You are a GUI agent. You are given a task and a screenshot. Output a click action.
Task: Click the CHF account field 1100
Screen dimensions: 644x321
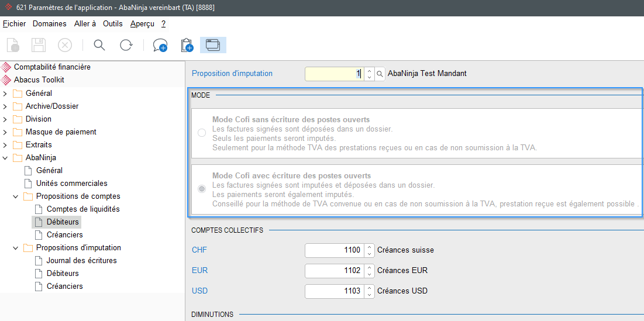pos(335,250)
